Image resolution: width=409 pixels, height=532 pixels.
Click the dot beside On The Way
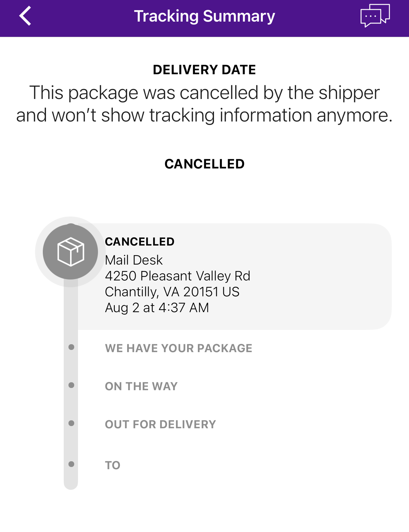(71, 385)
